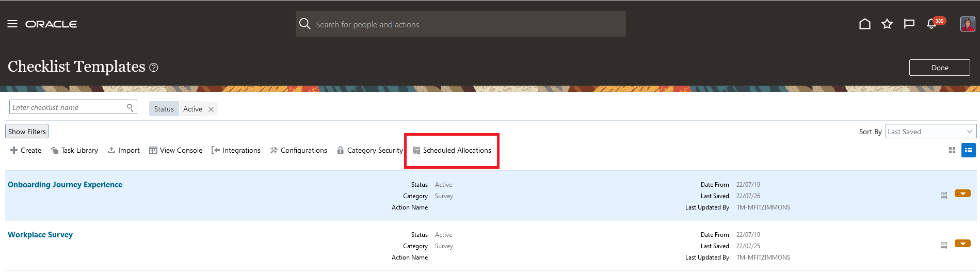The image size is (980, 274).
Task: Click Last Saved date 22/07/25
Action: (x=748, y=246)
